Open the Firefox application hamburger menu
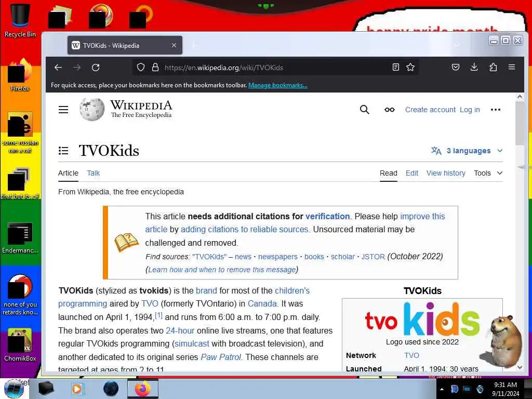The height and width of the screenshot is (399, 532). tap(512, 67)
